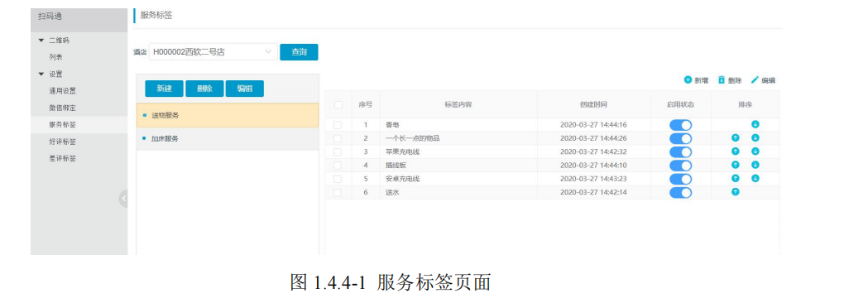Click the blue 删除 button in category panel
The height and width of the screenshot is (303, 868).
coord(204,89)
